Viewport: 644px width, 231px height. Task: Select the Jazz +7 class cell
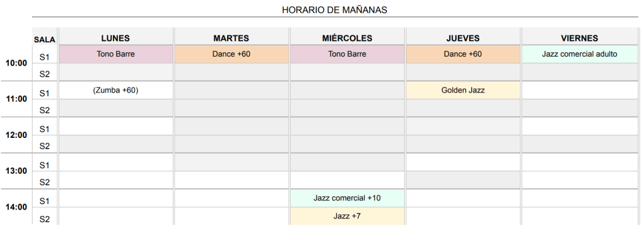tap(347, 216)
